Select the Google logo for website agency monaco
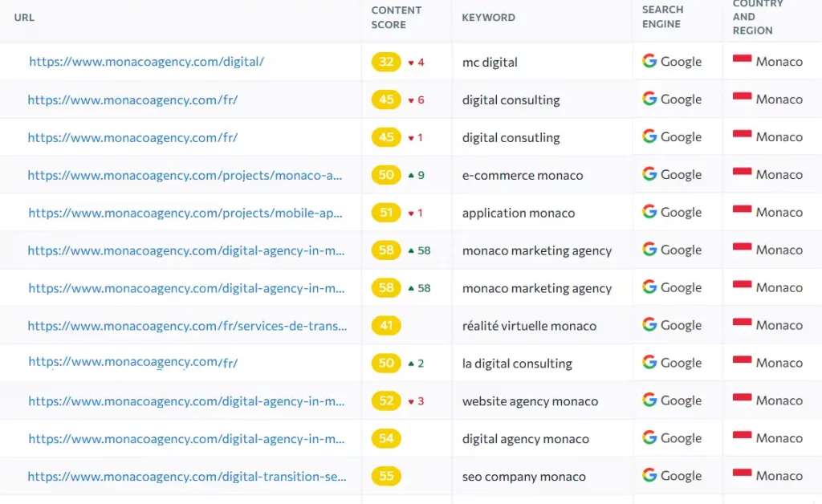Viewport: 822px width, 504px height. click(649, 400)
